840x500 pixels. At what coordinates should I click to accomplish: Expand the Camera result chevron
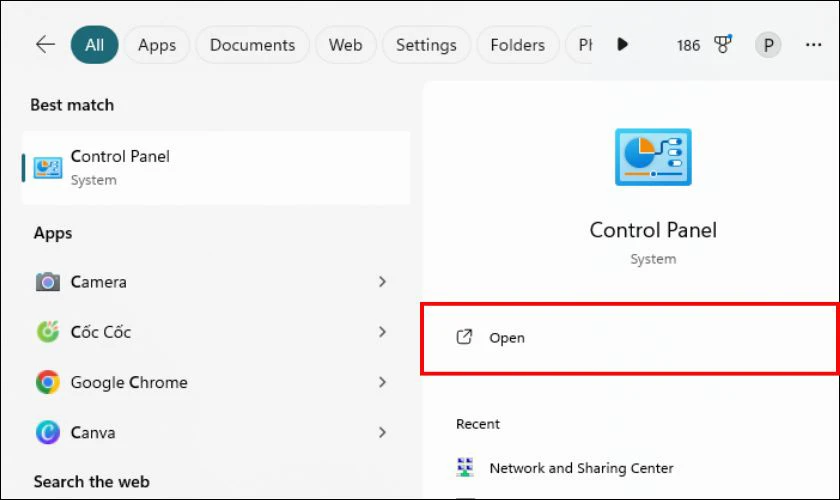(x=382, y=281)
